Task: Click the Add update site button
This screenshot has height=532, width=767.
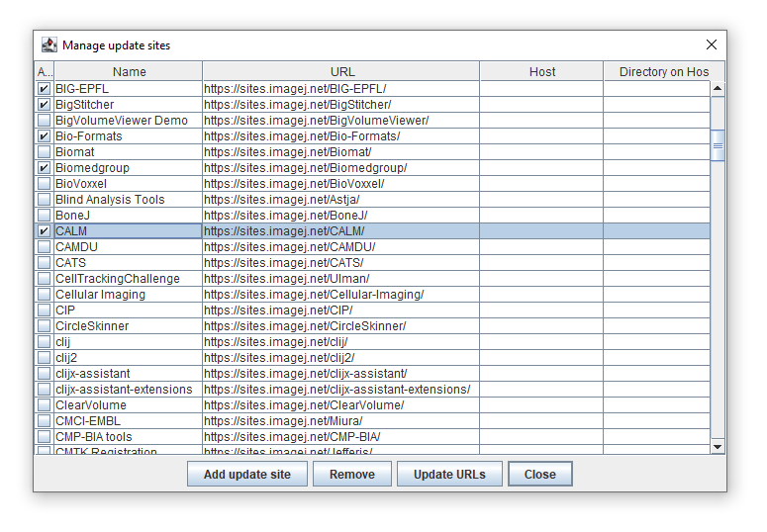Action: click(247, 474)
